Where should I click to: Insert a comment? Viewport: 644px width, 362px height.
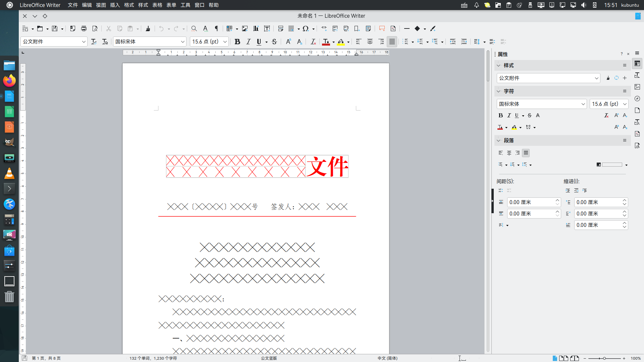pos(382,29)
